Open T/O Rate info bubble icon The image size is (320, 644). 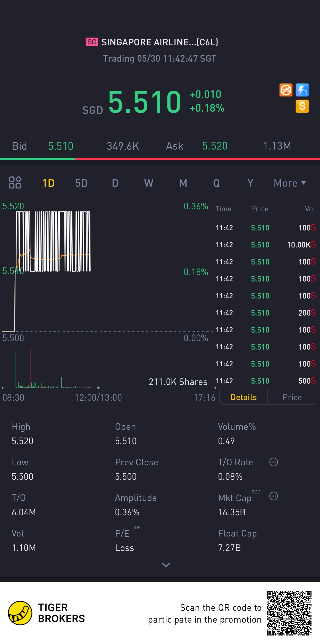[274, 462]
